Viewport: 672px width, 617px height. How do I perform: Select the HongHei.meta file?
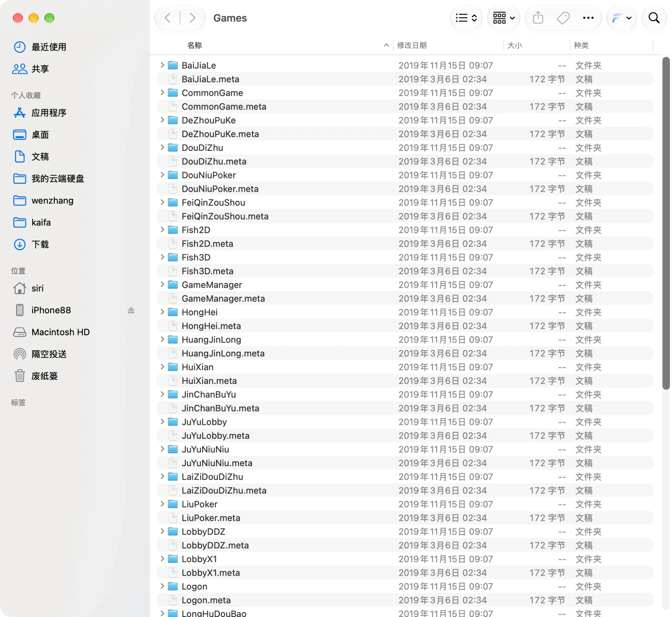(x=405, y=326)
